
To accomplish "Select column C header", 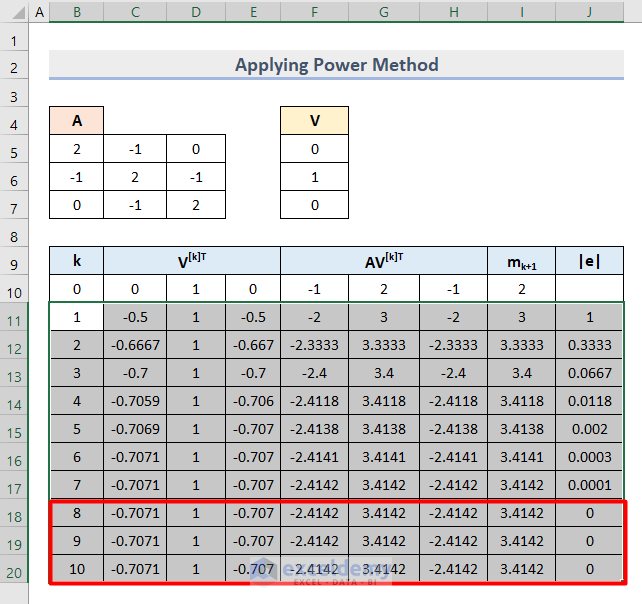I will pyautogui.click(x=135, y=11).
